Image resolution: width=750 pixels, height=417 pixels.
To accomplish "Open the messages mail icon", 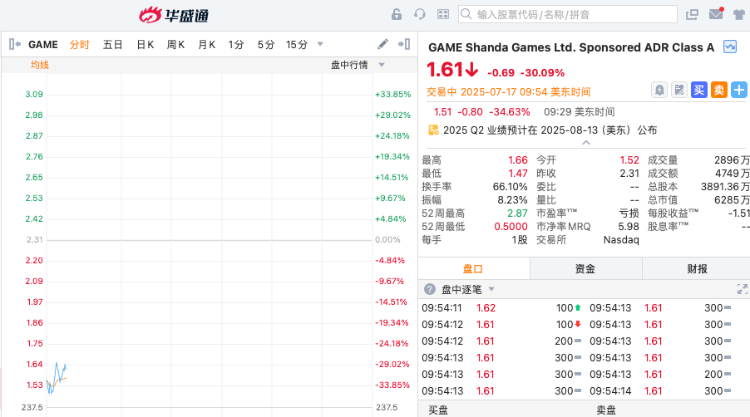I will pyautogui.click(x=716, y=14).
